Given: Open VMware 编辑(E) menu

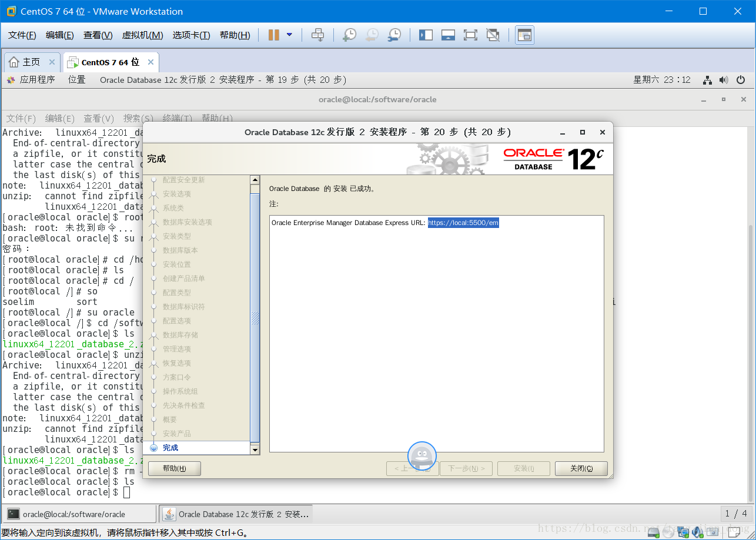Looking at the screenshot, I should (x=60, y=35).
